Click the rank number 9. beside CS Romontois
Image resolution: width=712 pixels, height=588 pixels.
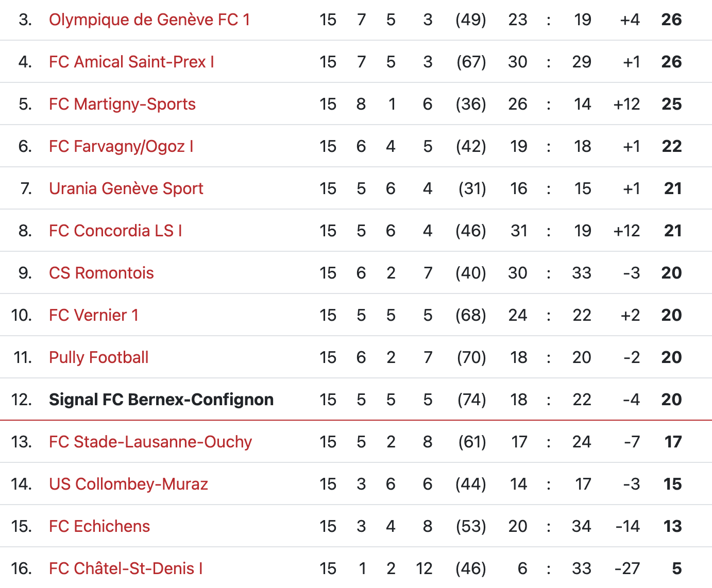pos(25,273)
